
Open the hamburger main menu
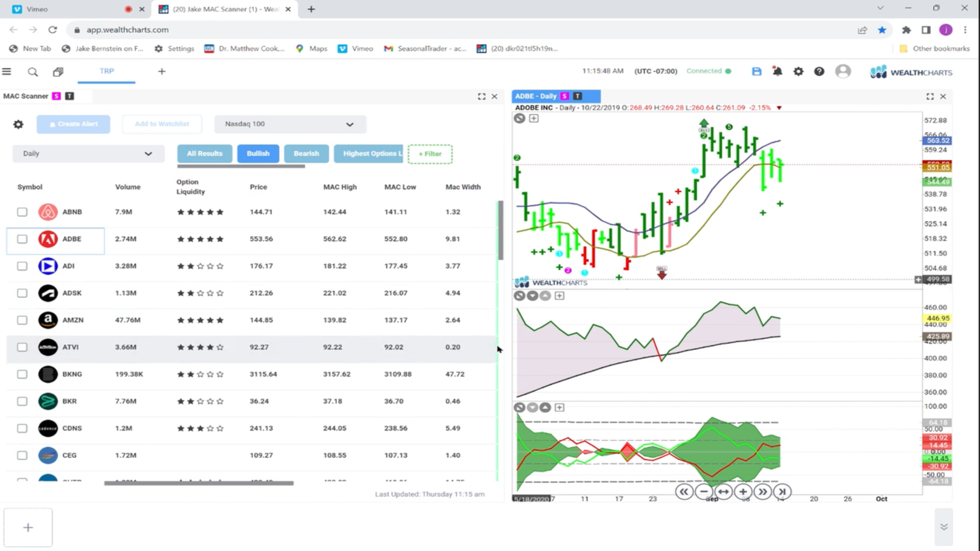click(x=7, y=71)
